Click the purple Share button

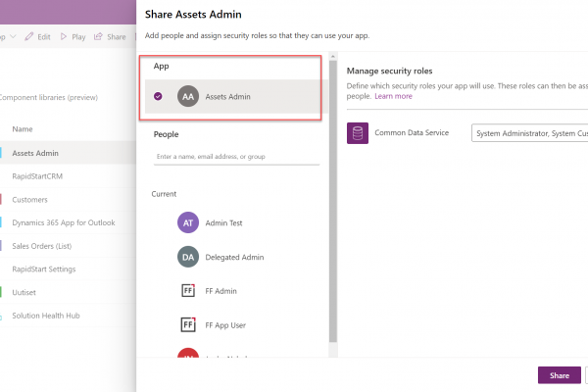point(560,375)
